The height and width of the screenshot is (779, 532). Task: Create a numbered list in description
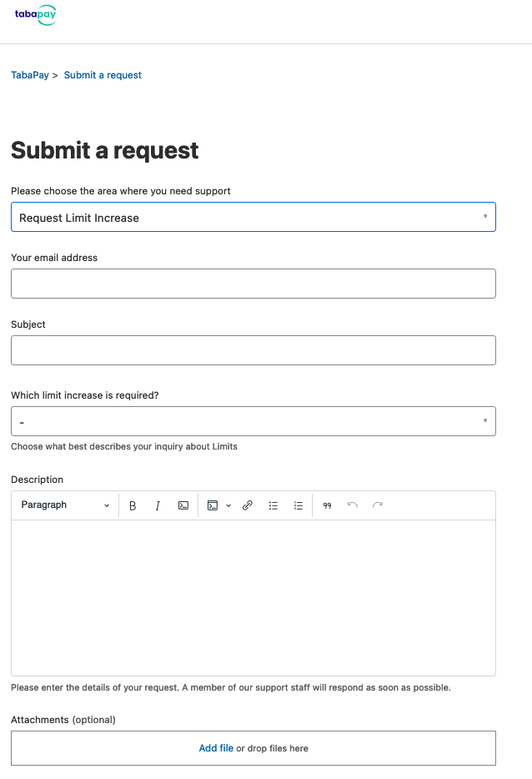pyautogui.click(x=298, y=505)
